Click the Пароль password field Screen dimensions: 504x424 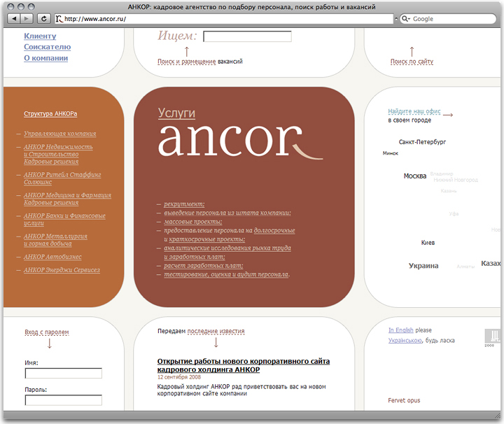64,400
